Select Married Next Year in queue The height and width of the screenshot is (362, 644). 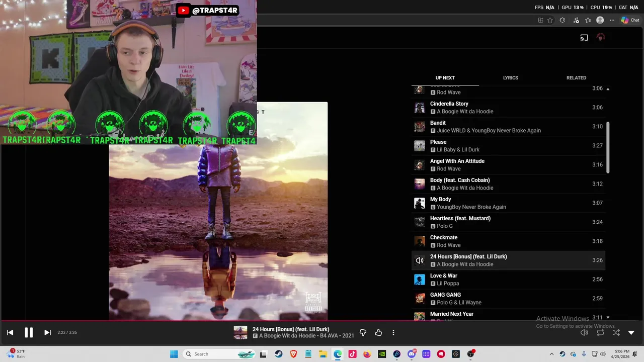pos(508,315)
